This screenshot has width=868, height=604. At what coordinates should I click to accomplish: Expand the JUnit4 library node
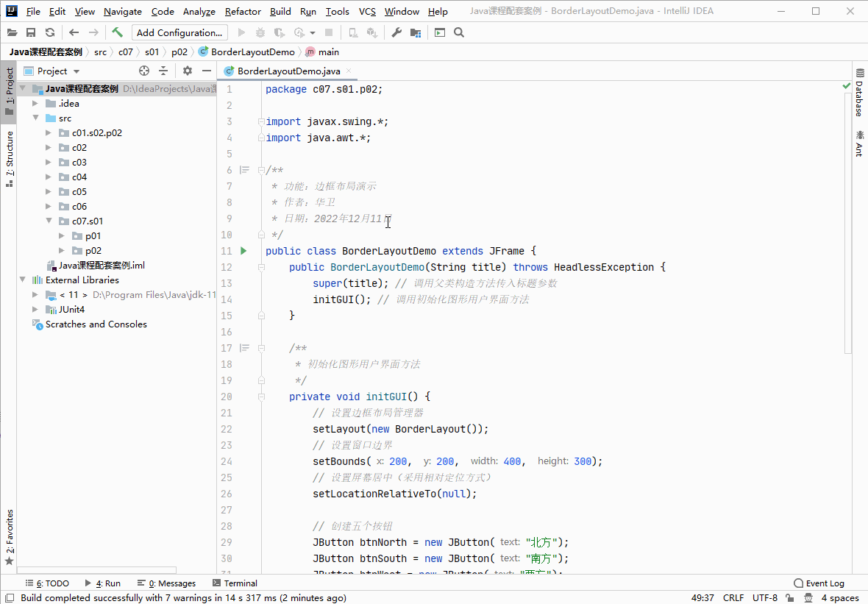[35, 310]
